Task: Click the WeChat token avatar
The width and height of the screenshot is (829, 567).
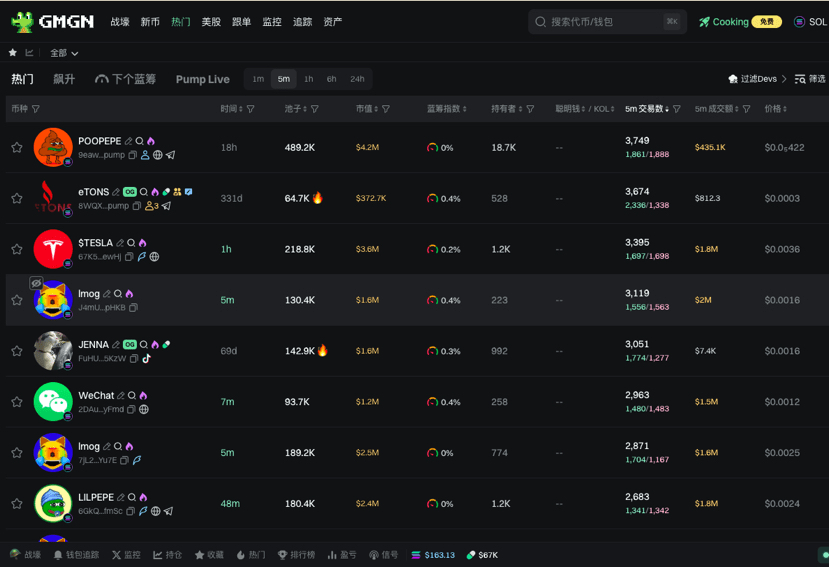Action: click(x=53, y=401)
